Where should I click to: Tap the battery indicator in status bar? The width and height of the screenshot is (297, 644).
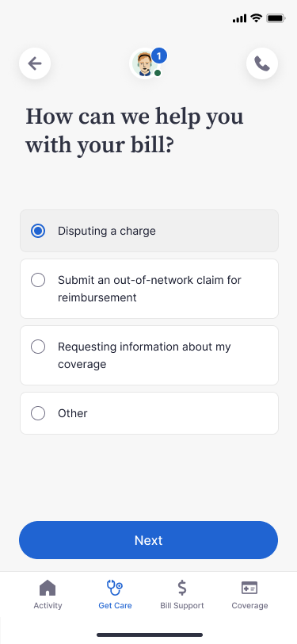pyautogui.click(x=276, y=18)
